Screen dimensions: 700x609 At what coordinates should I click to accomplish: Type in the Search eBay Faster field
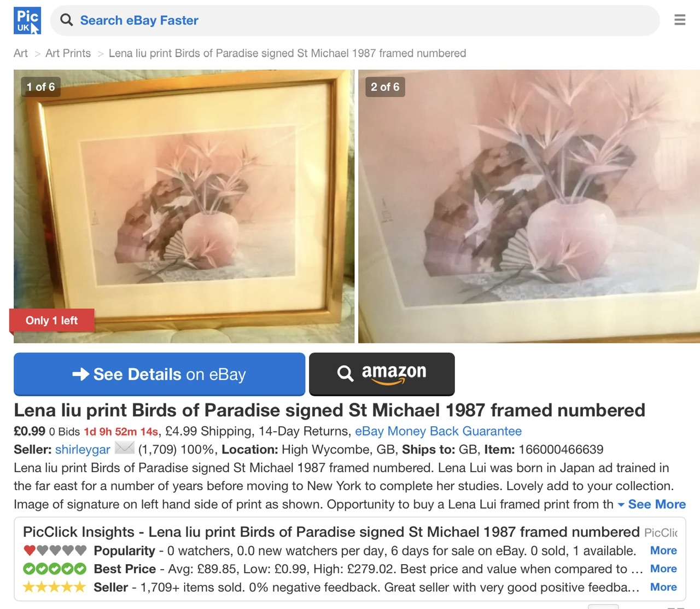point(361,20)
